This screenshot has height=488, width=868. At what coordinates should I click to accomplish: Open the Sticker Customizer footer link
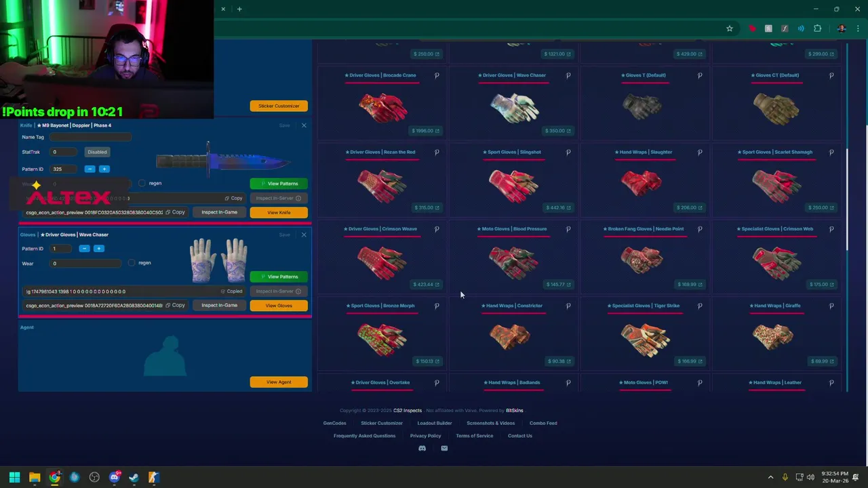(x=382, y=423)
